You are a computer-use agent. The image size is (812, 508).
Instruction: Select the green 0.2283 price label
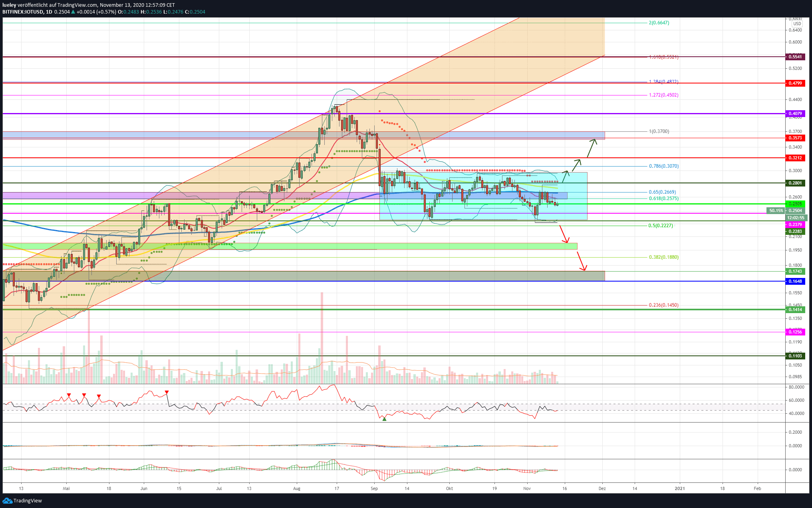pyautogui.click(x=795, y=231)
